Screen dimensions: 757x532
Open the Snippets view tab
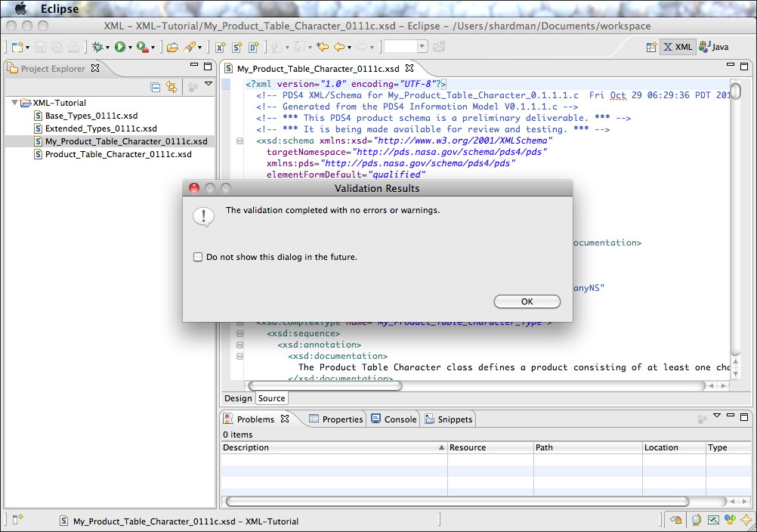coord(449,419)
